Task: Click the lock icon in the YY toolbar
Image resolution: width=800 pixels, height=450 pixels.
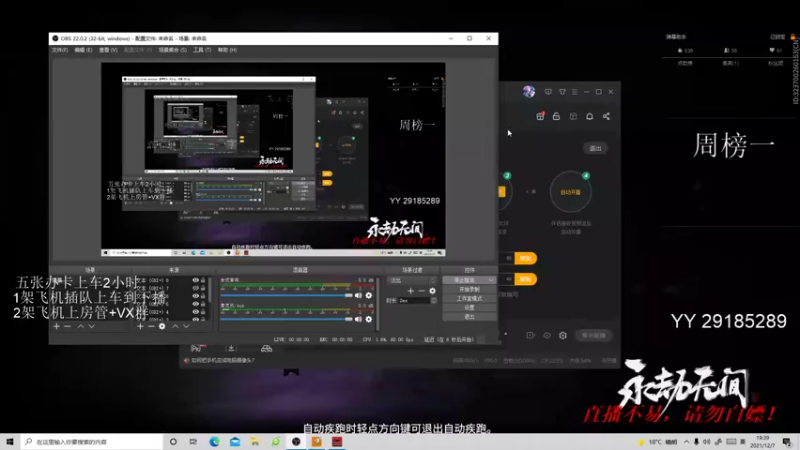Action: [556, 116]
